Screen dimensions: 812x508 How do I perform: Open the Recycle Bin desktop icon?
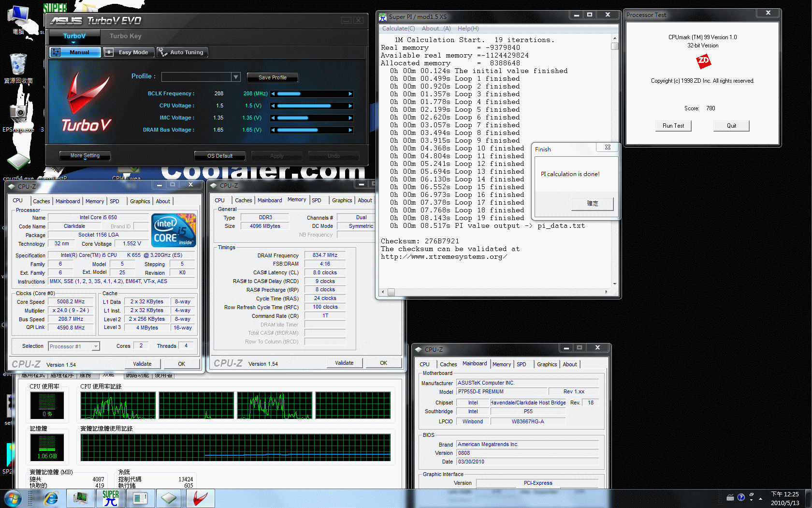[x=18, y=68]
